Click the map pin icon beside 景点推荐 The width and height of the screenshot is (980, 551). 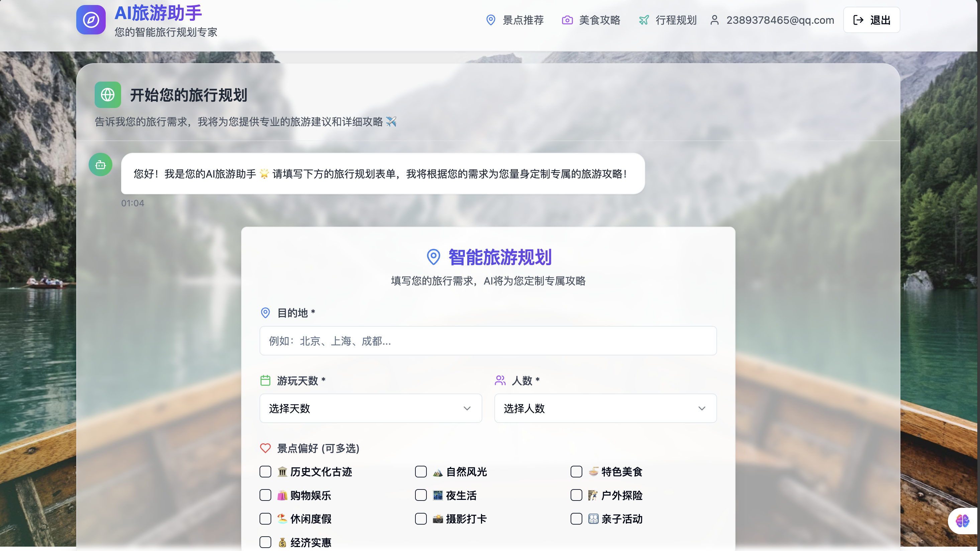pos(491,20)
